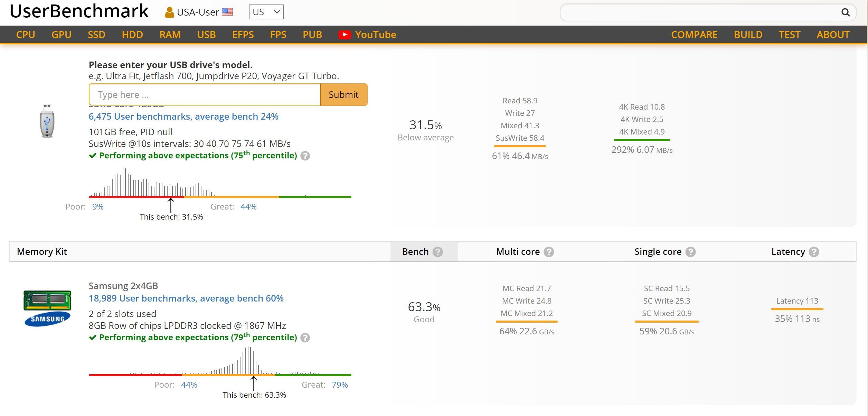Click the USA-User username text

coord(198,12)
